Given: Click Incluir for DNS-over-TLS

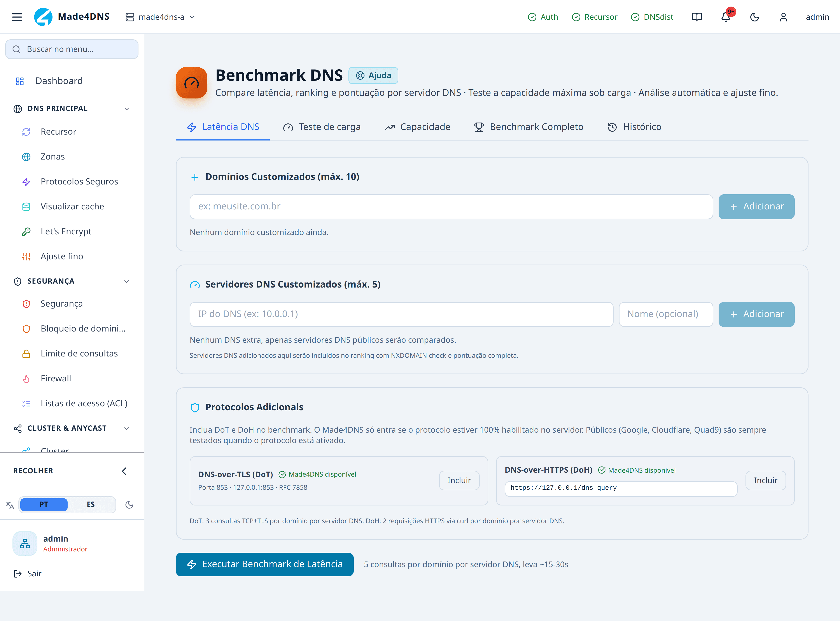Looking at the screenshot, I should click(459, 480).
